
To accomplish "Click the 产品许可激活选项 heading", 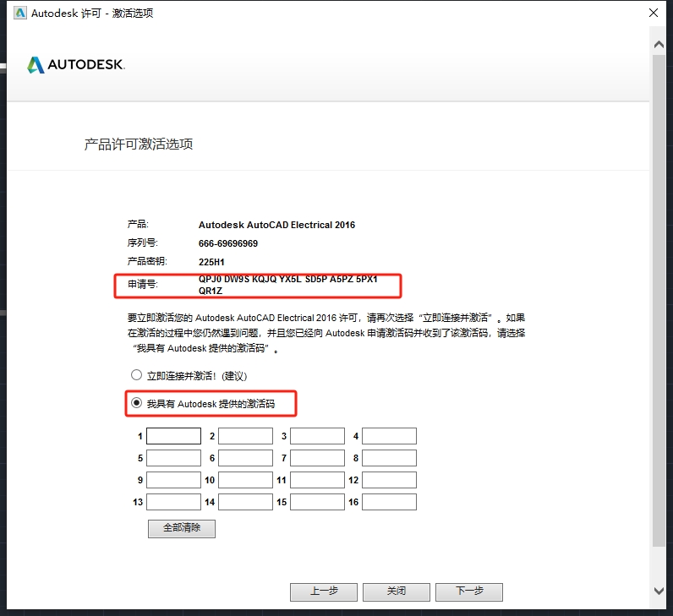I will tap(138, 144).
